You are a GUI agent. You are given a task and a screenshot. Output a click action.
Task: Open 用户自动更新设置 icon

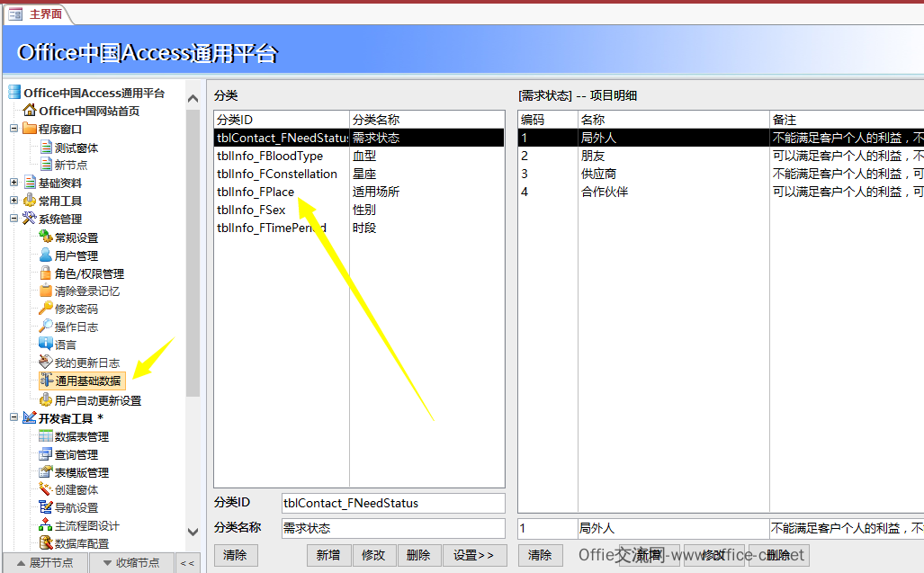(x=46, y=400)
